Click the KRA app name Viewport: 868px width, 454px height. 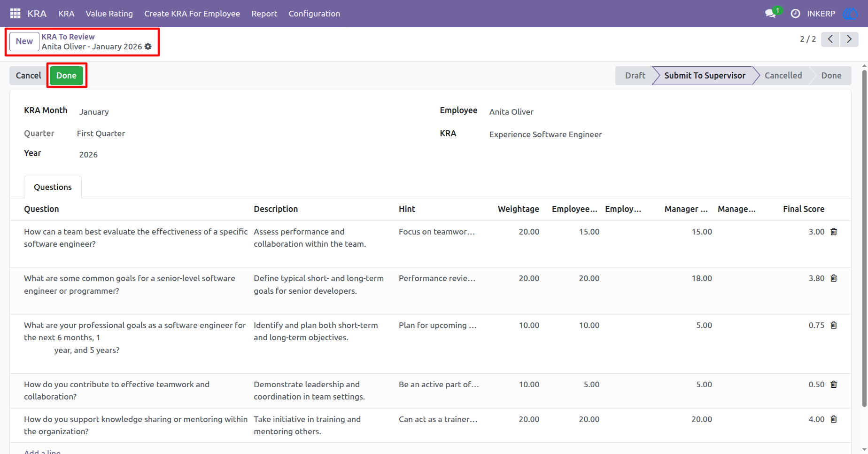37,14
